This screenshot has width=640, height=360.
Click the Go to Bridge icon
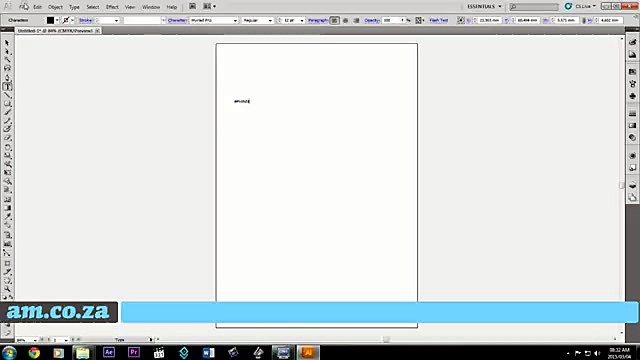point(192,7)
